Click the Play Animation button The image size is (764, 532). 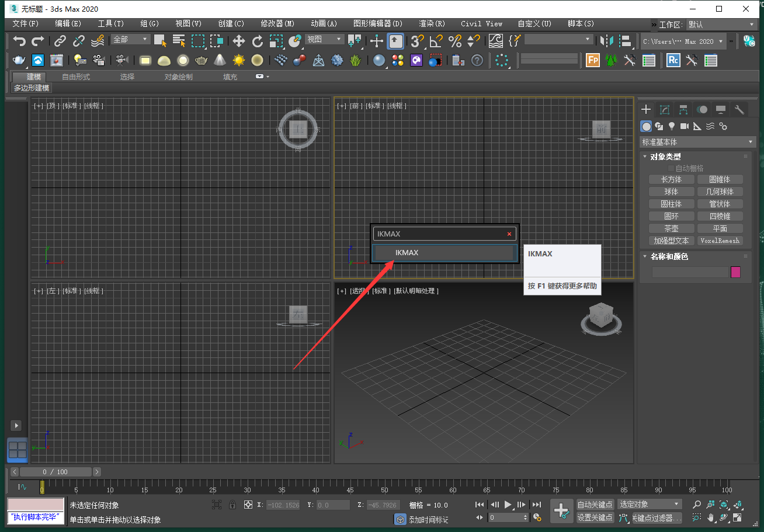[508, 505]
